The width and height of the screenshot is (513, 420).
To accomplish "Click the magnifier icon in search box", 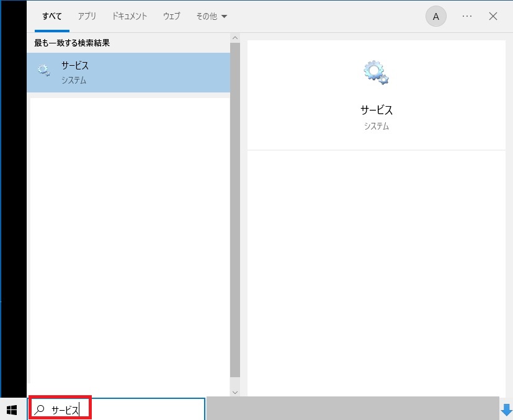I will (x=40, y=409).
